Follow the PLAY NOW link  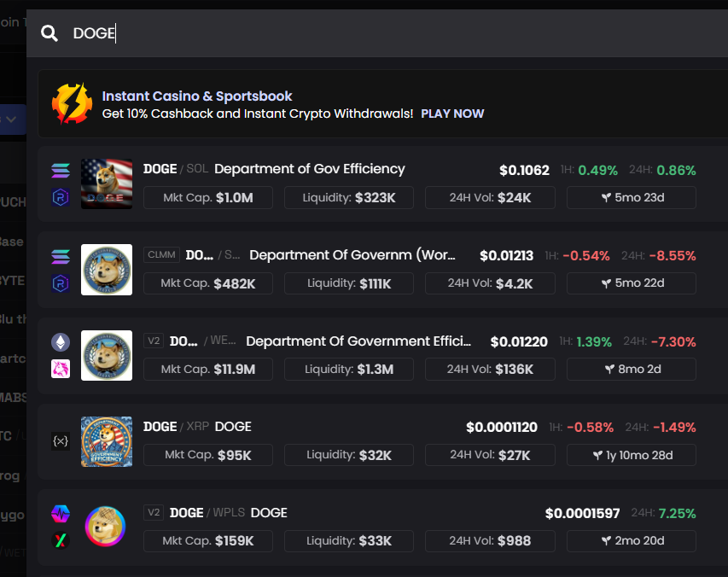point(452,114)
